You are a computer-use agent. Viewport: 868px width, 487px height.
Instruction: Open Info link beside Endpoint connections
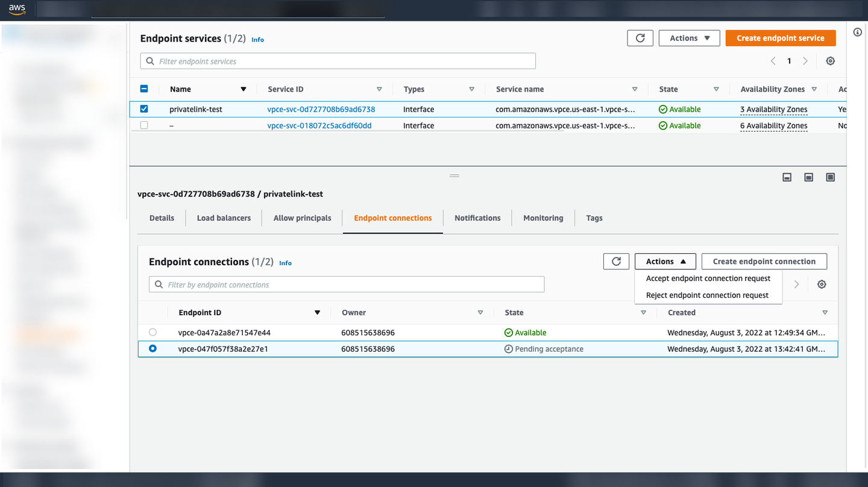[x=285, y=263]
